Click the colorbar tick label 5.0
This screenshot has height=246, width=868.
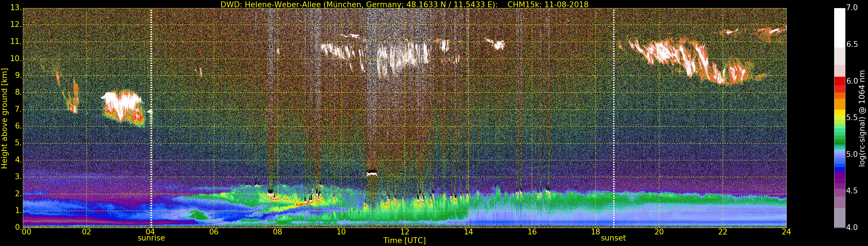(852, 154)
